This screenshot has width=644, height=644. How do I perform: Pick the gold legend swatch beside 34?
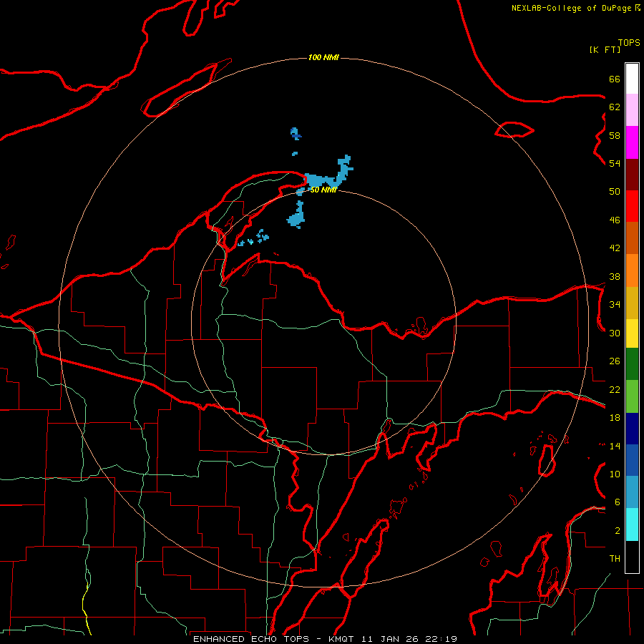coord(632,303)
